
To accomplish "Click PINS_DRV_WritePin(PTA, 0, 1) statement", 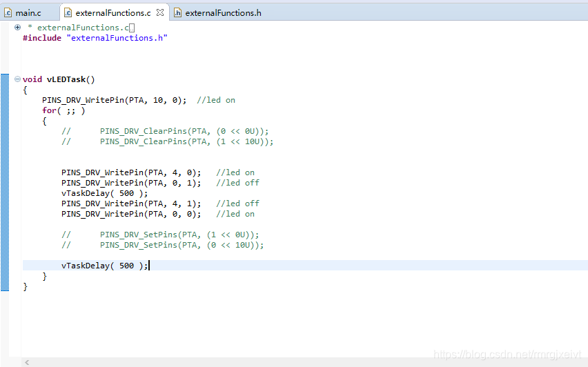I will [x=131, y=183].
